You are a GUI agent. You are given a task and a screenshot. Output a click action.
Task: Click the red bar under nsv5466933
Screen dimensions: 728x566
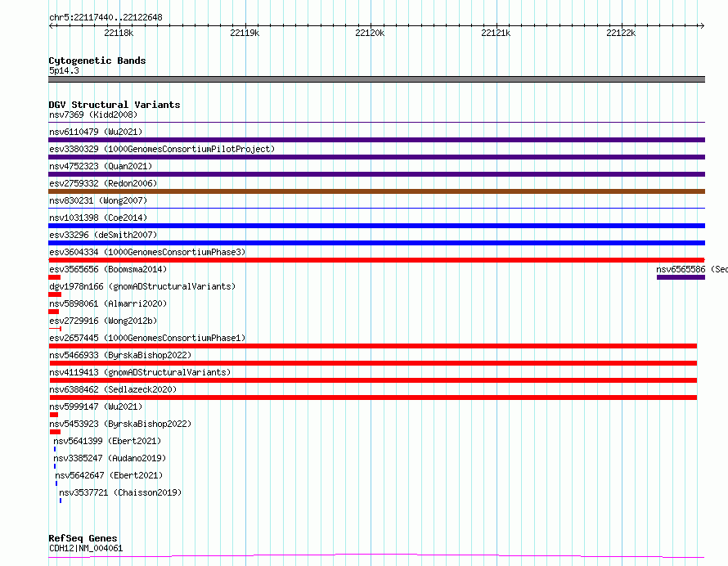372,363
